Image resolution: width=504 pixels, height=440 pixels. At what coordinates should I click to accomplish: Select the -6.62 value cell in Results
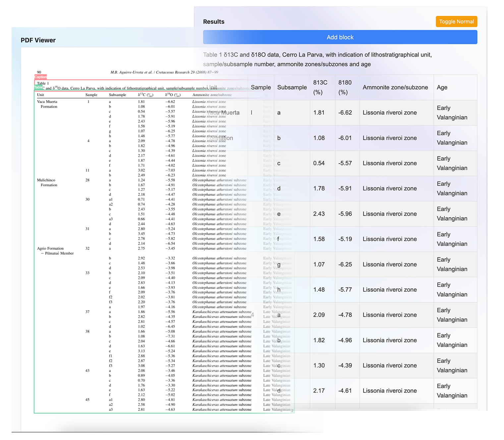(347, 113)
